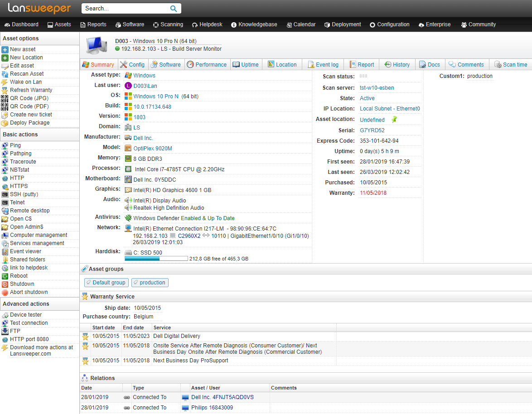Screen dimensions: 532x414
Task: Click the Wake on Lan lightning icon
Action: click(5, 82)
